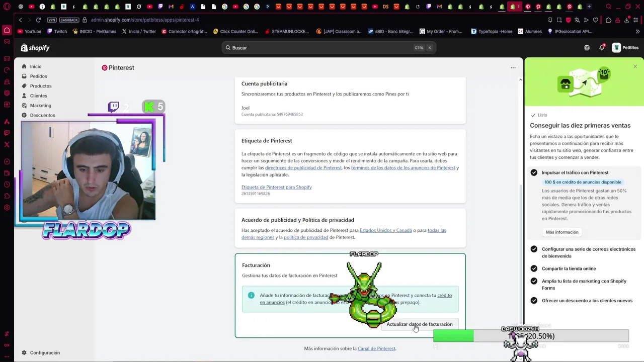Click the CASHBACK badge in address bar
Screen dimensions: 644x362
click(69, 20)
